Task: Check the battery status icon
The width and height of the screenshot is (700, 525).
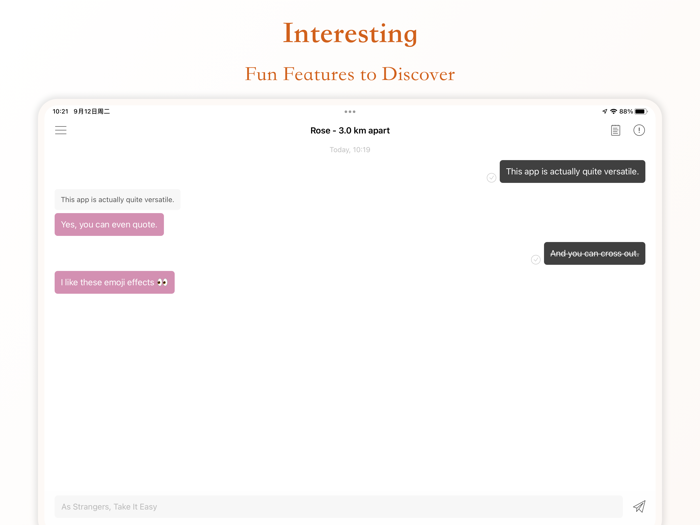Action: pos(641,111)
